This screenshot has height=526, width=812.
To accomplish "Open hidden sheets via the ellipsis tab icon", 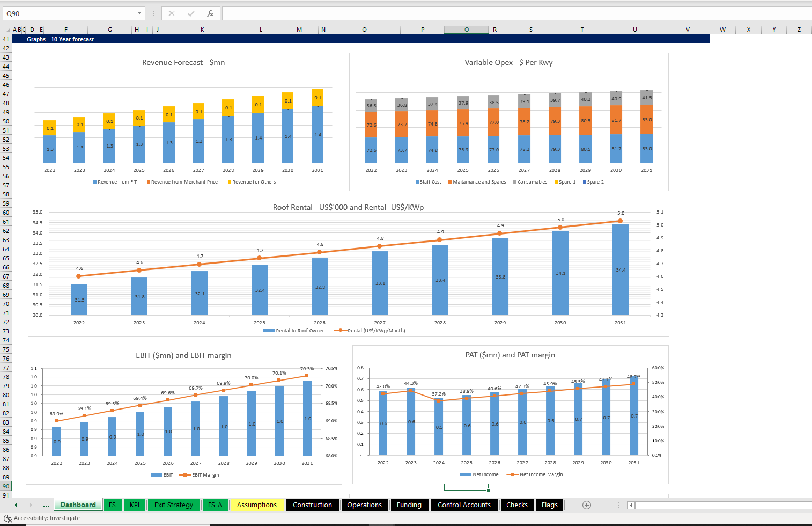I will coord(46,505).
